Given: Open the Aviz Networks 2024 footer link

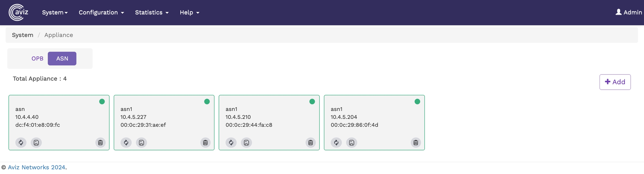Looking at the screenshot, I should (x=36, y=167).
